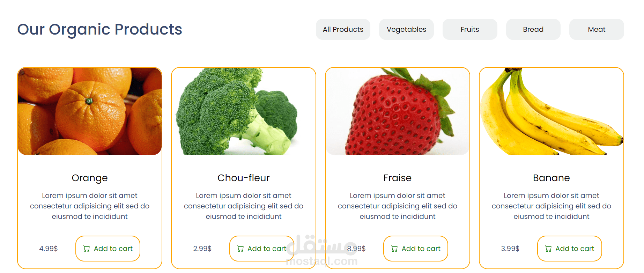Open the Chou-fleur product name
The height and width of the screenshot is (273, 644).
pos(244,178)
